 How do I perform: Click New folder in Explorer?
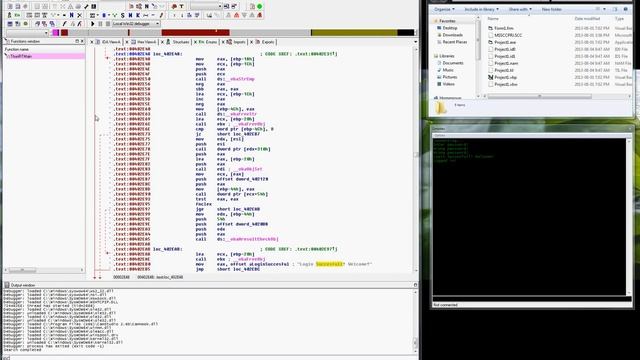pyautogui.click(x=551, y=9)
